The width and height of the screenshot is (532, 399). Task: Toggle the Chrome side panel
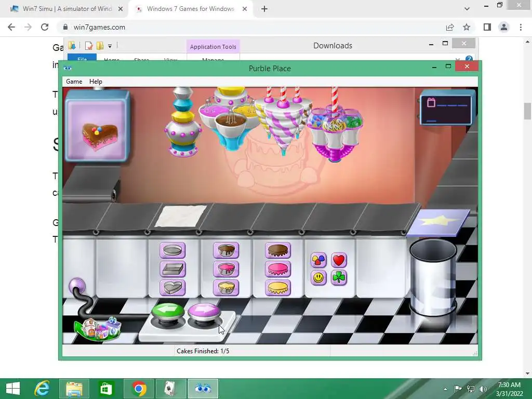pos(487,27)
